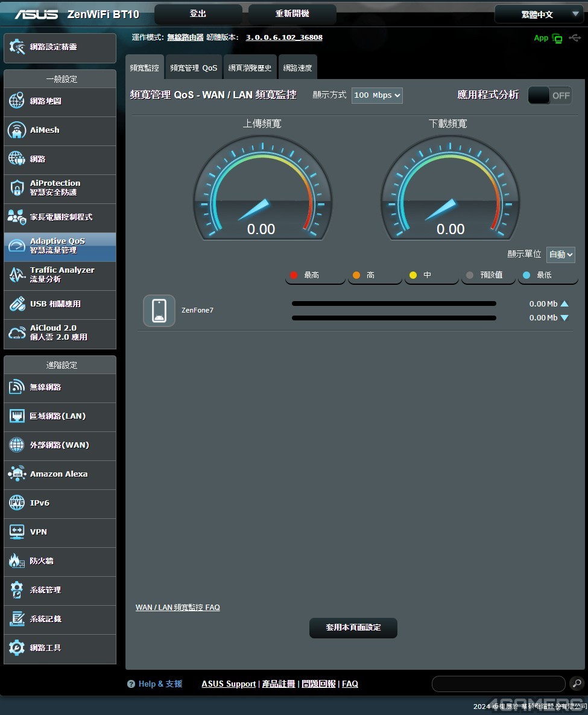Viewport: 588px width, 715px height.
Task: Open USB 相關應用 icon
Action: click(17, 303)
